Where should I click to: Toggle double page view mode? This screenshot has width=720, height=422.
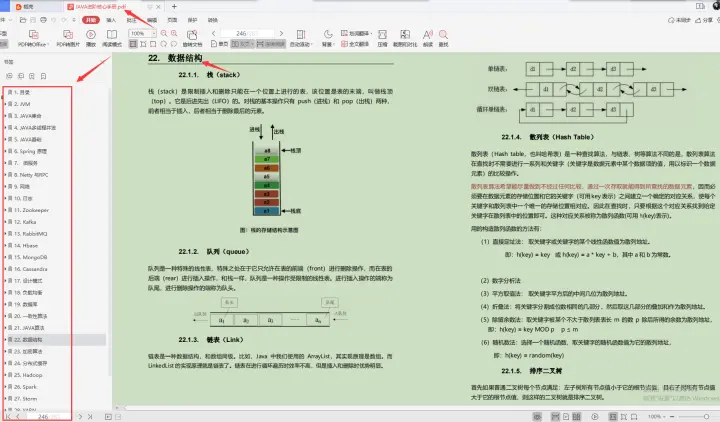[x=242, y=44]
